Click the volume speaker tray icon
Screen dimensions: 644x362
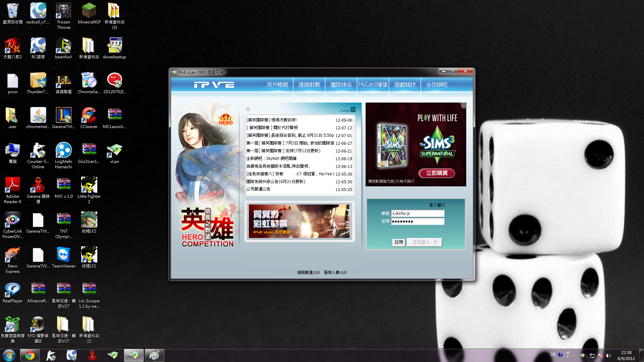[608, 356]
